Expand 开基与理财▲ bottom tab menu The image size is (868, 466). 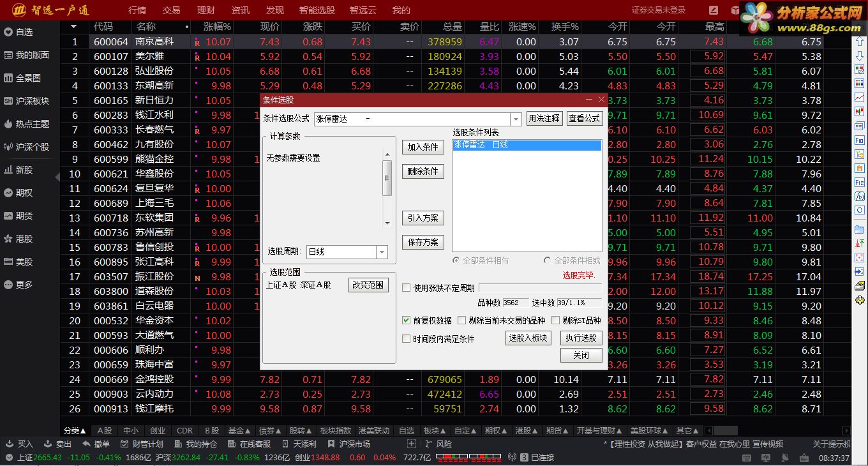(x=599, y=431)
